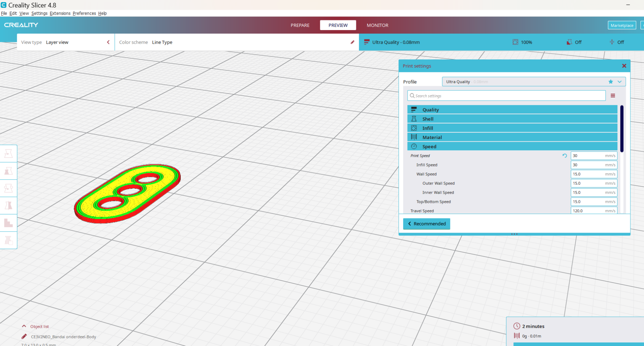The height and width of the screenshot is (346, 644).
Task: Switch to the MONITOR tab
Action: pyautogui.click(x=377, y=25)
